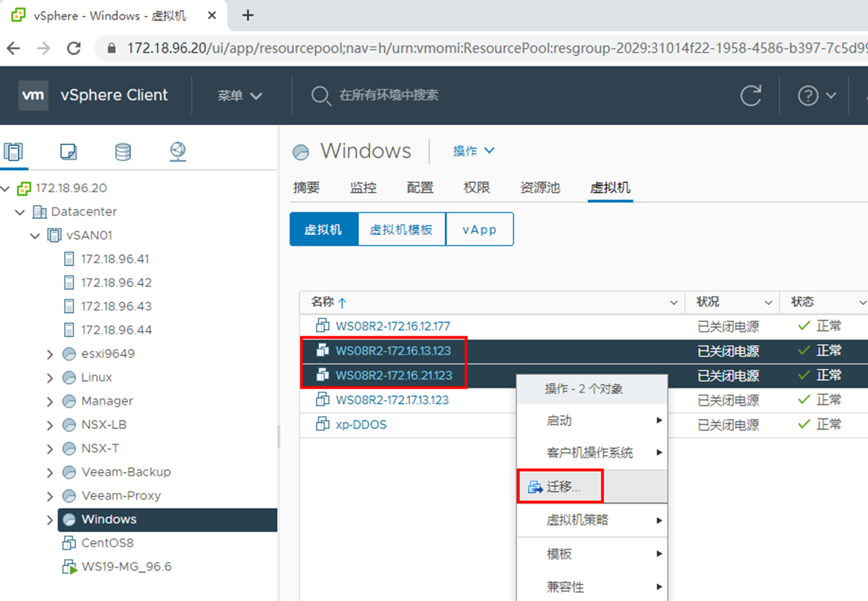Viewport: 868px width, 601px height.
Task: Expand the Linux resource pool
Action: coord(50,378)
